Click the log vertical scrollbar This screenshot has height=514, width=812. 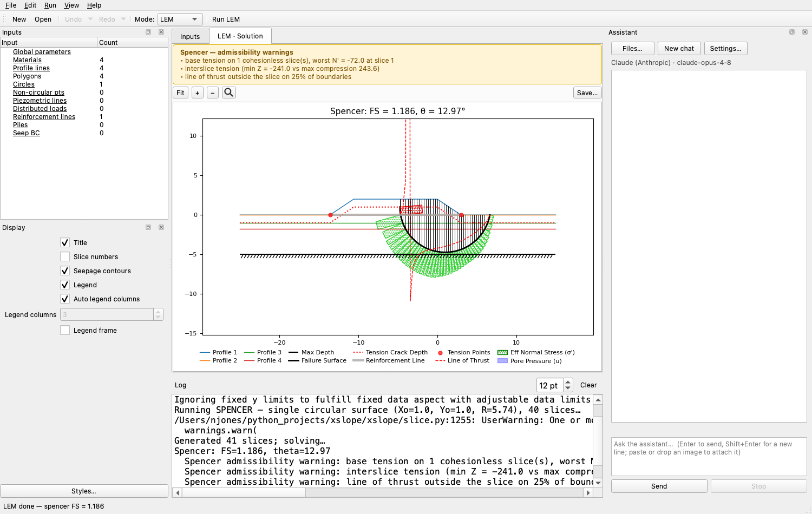(598, 441)
